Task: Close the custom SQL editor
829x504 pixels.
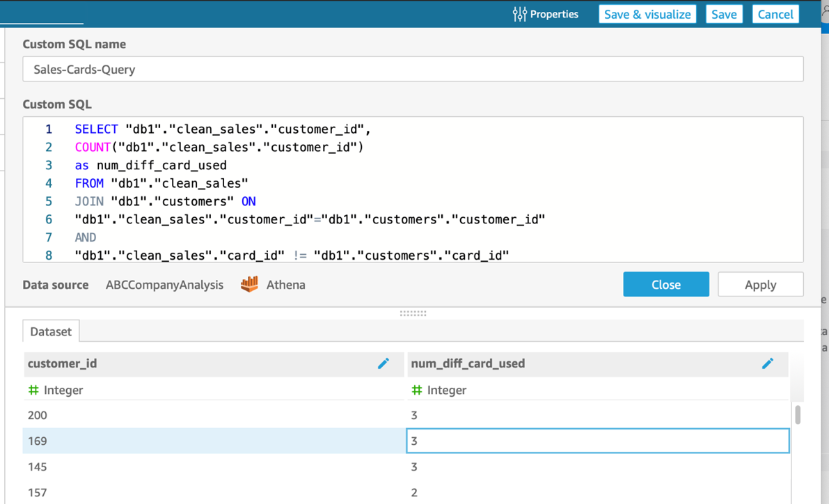Action: (x=665, y=285)
